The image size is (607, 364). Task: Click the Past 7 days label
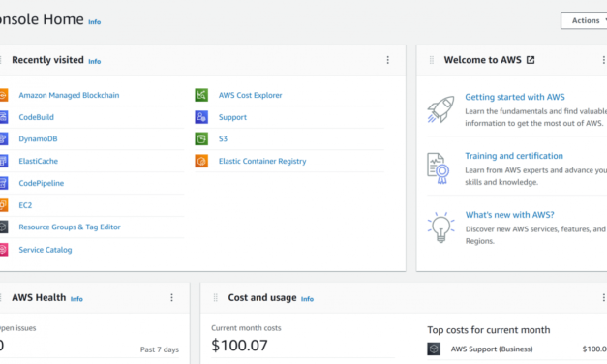coord(160,349)
